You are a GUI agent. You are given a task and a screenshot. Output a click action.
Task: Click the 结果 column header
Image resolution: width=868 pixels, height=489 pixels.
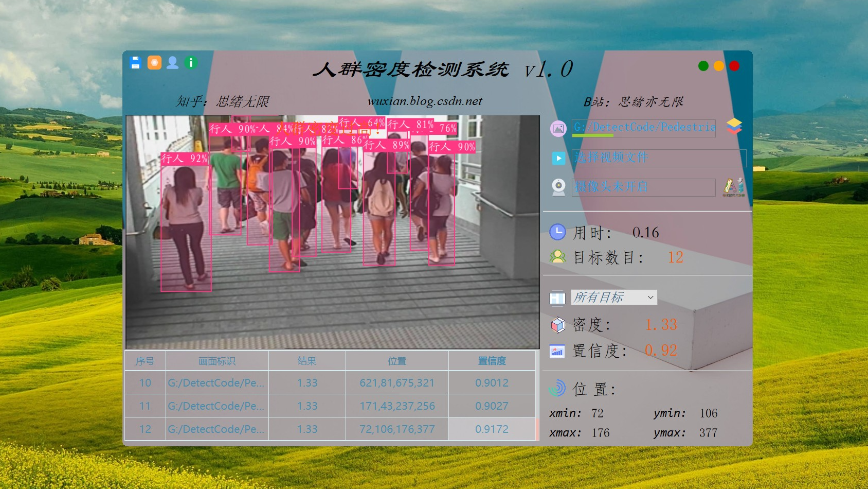pos(307,361)
